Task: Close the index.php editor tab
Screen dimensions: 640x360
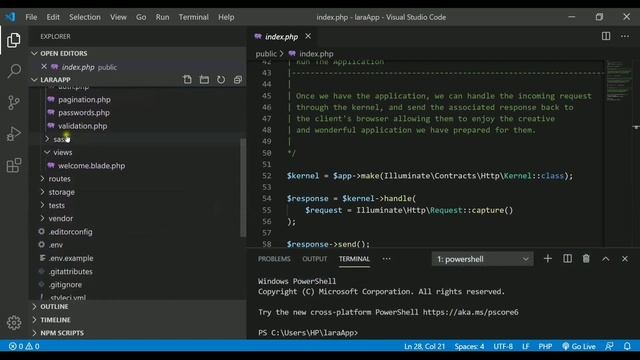Action: click(308, 36)
